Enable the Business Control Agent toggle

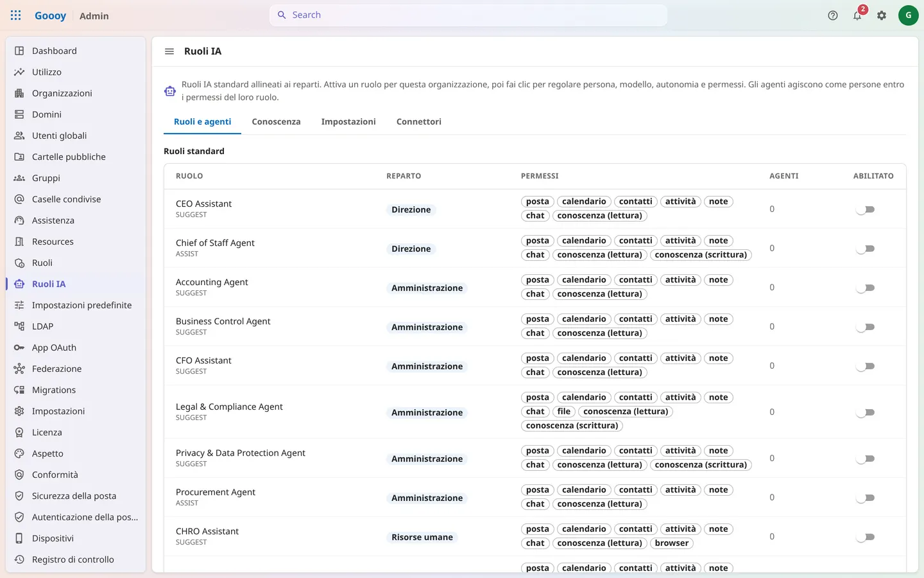point(866,327)
